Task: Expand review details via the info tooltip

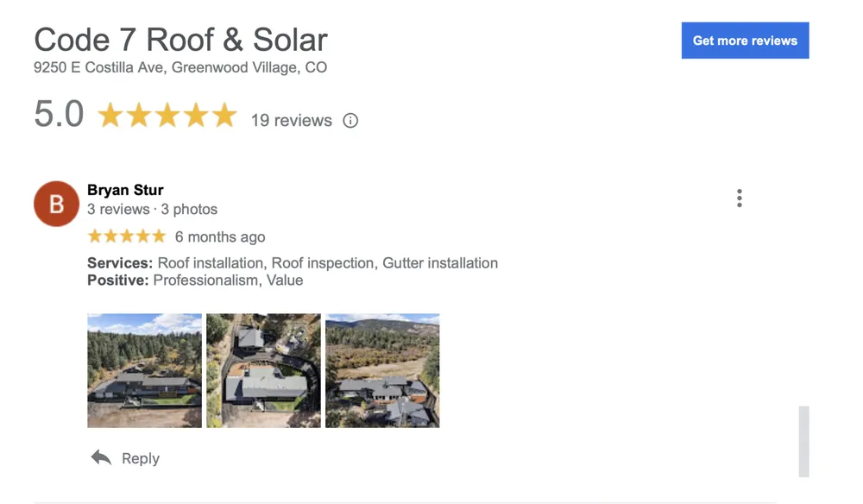Action: (350, 121)
